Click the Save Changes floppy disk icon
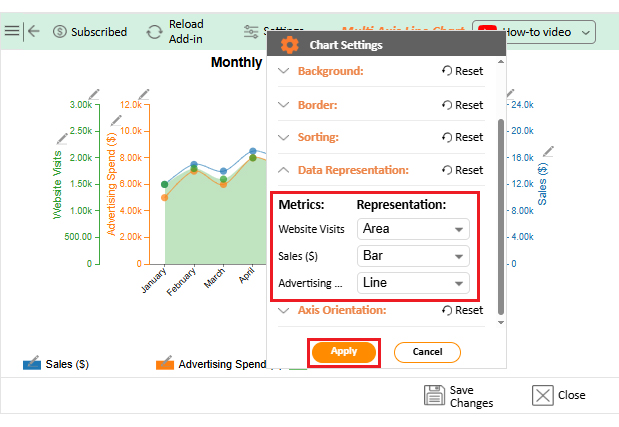Viewport: 619px width, 427px height. pyautogui.click(x=434, y=395)
